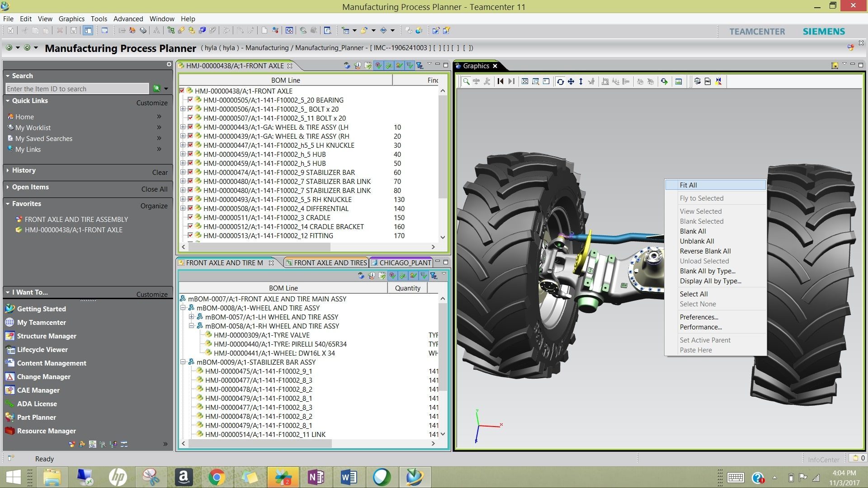Toggle checkbox for CRADLE BRACKET line
Screen dimensions: 868x488
[190, 226]
